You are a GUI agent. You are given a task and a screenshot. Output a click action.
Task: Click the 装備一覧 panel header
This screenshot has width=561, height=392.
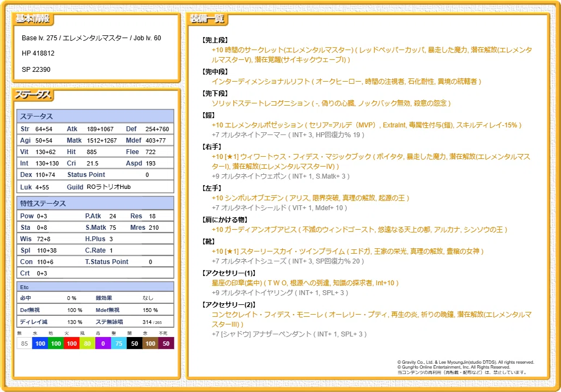(207, 19)
